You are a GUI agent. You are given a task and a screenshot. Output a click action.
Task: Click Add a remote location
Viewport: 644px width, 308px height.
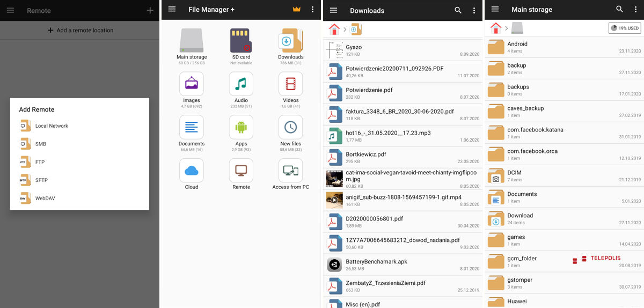pyautogui.click(x=80, y=31)
